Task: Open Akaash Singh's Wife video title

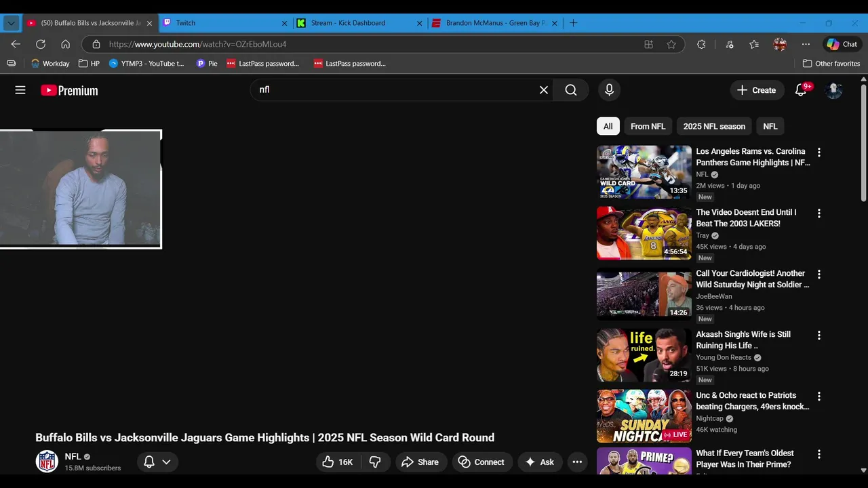Action: (x=743, y=340)
